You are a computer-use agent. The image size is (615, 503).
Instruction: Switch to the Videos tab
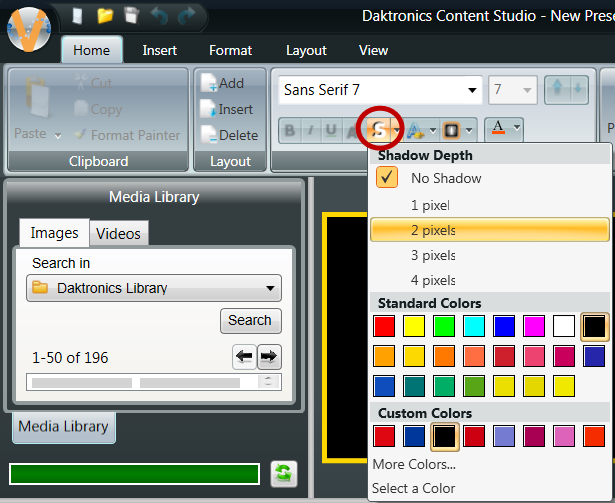pyautogui.click(x=118, y=234)
